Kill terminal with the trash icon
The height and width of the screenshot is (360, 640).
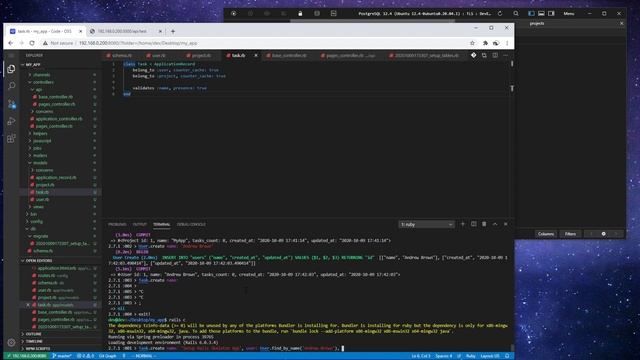click(484, 224)
